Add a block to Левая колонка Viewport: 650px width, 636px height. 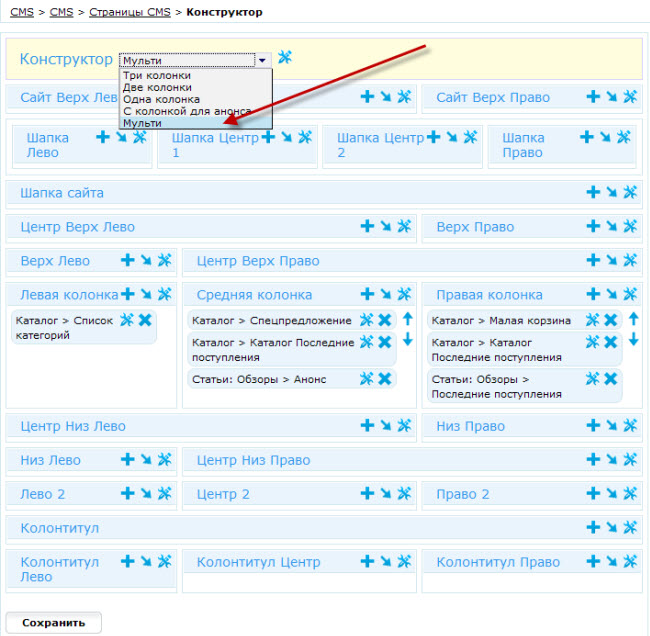(128, 294)
